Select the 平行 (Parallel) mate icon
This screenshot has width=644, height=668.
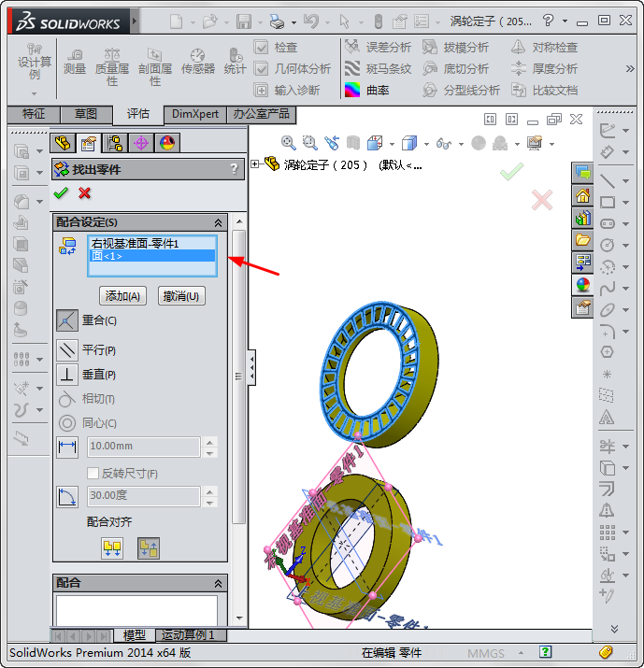67,350
